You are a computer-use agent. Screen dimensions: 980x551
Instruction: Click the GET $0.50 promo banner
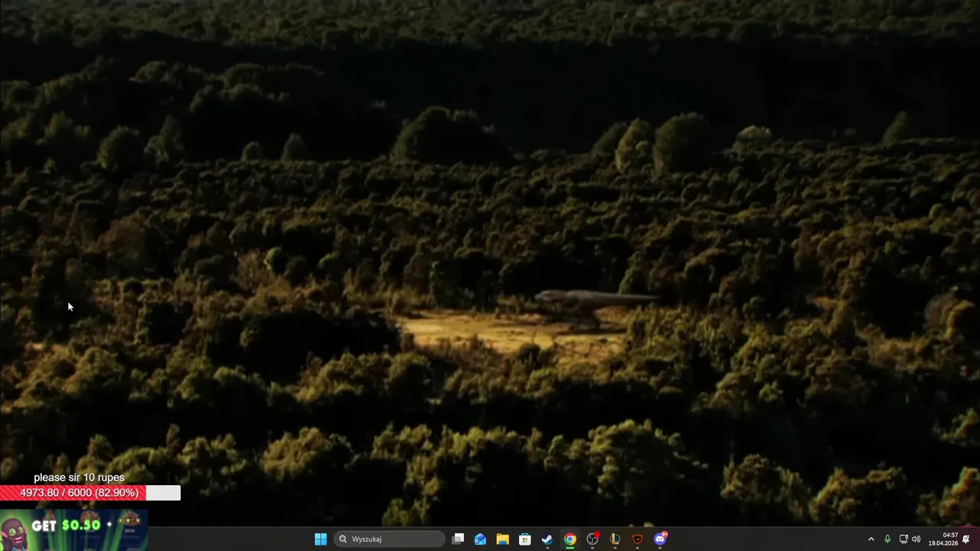coord(73,530)
